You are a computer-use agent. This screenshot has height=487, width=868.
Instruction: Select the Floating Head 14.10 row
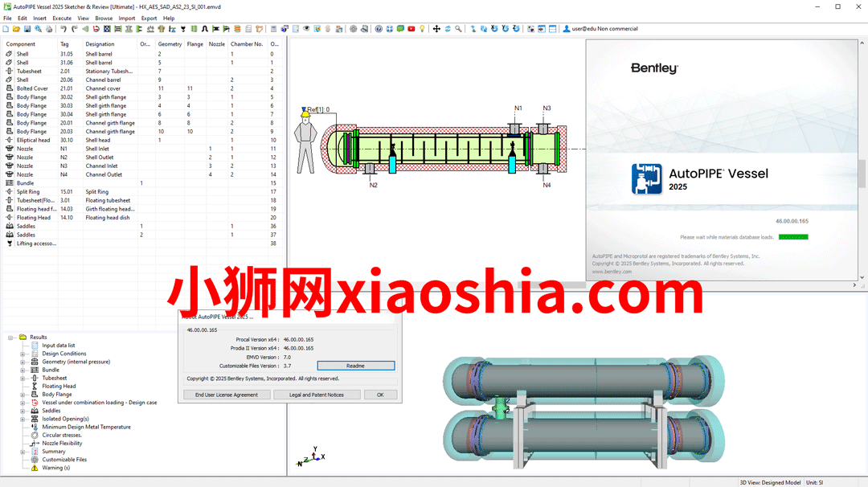pos(141,218)
